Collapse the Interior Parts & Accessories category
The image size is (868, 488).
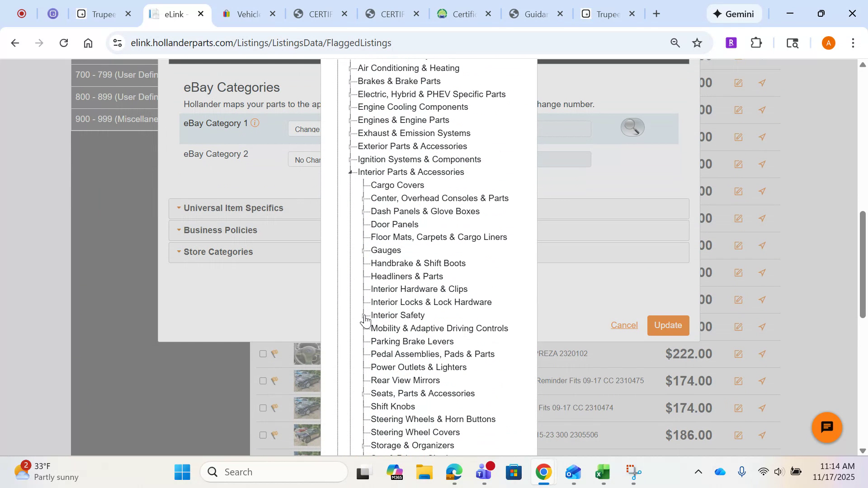351,172
